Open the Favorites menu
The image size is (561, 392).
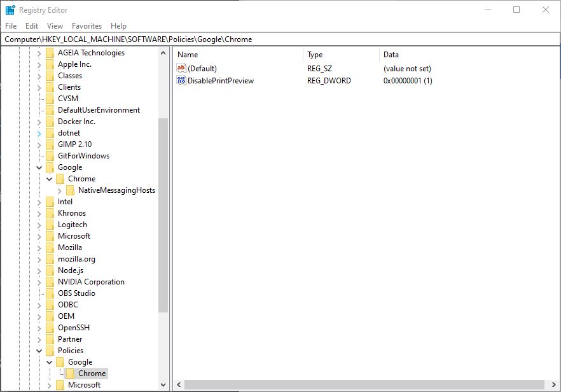[x=87, y=26]
